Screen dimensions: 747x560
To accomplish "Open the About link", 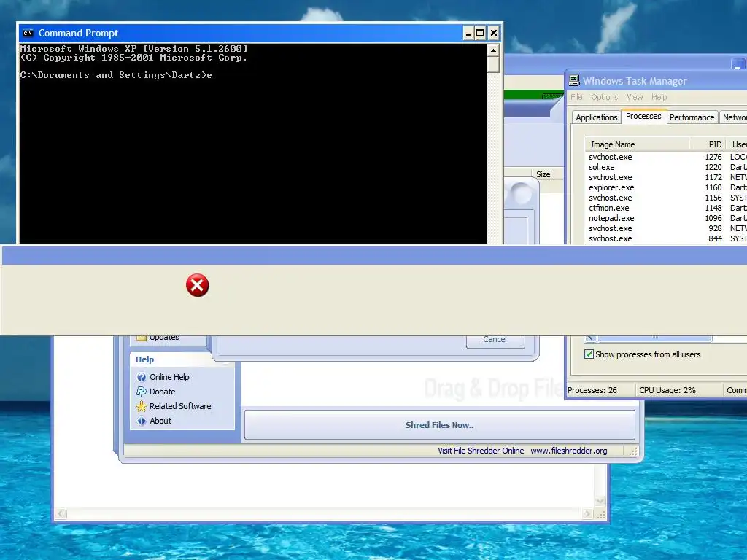I will click(160, 421).
